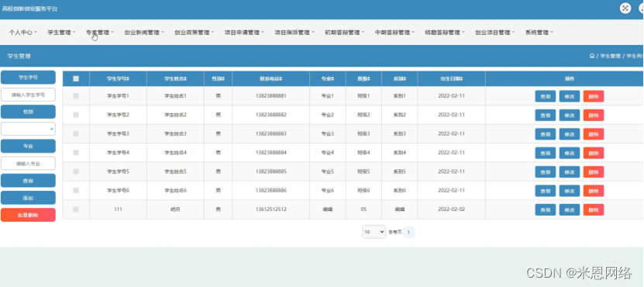The image size is (644, 287).
Task: Edit row 学生学号1 with 修改 button
Action: [570, 96]
